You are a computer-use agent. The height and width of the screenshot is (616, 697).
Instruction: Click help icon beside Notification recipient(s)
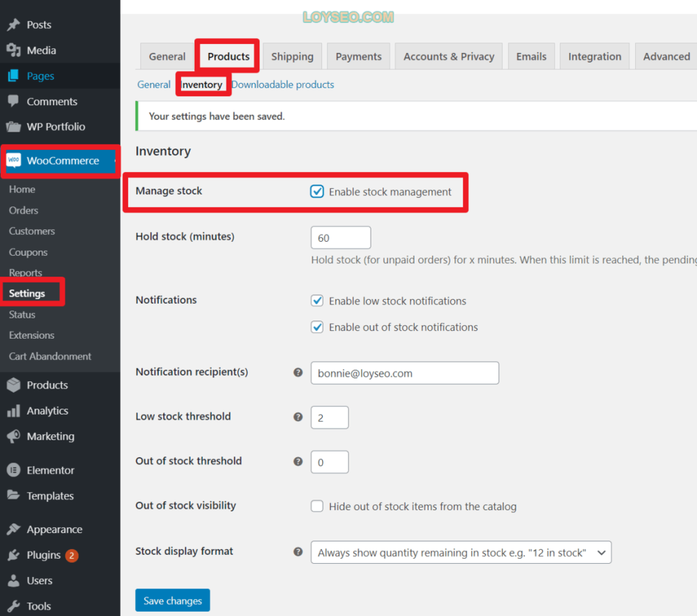pyautogui.click(x=298, y=372)
